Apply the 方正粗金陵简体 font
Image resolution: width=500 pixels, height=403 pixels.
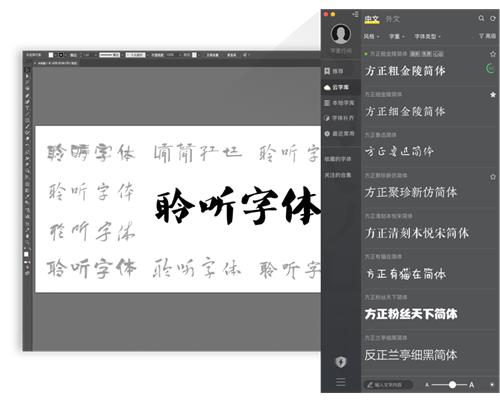(405, 71)
